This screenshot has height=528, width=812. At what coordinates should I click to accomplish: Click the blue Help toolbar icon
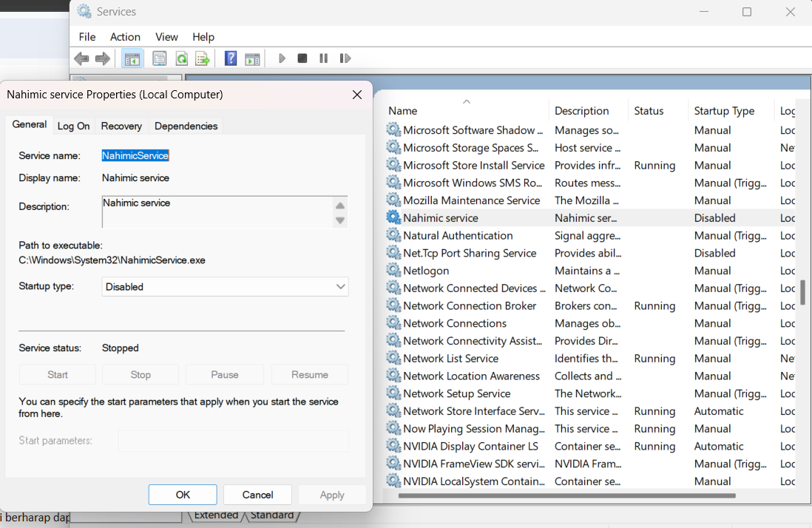231,58
